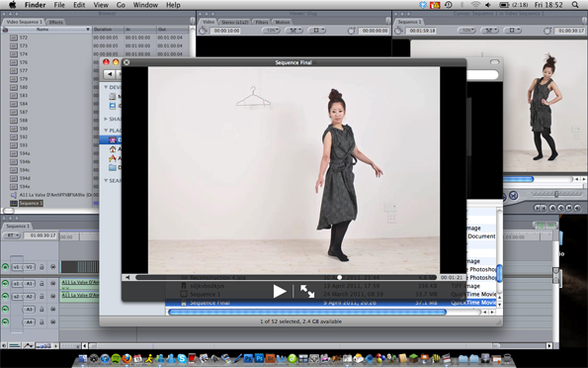
Task: Play the Sequence Final Quick Look video
Action: point(280,292)
